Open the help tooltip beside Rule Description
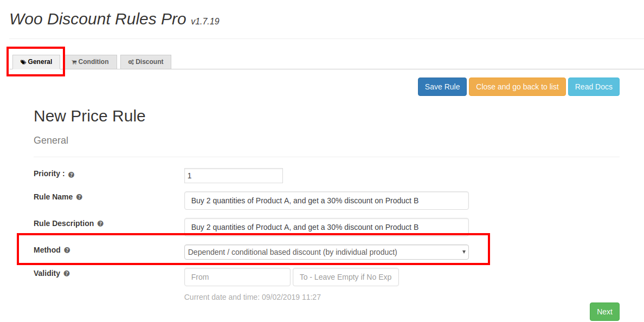The height and width of the screenshot is (322, 644). pos(100,223)
